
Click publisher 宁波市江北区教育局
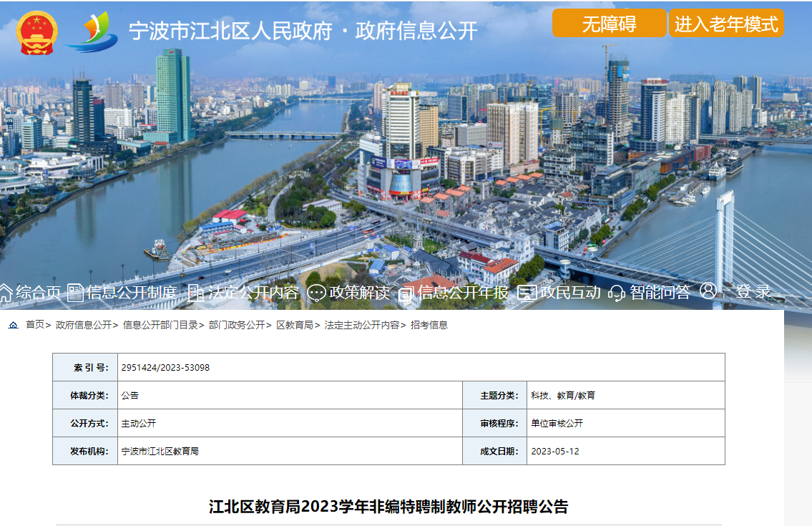[x=160, y=452]
